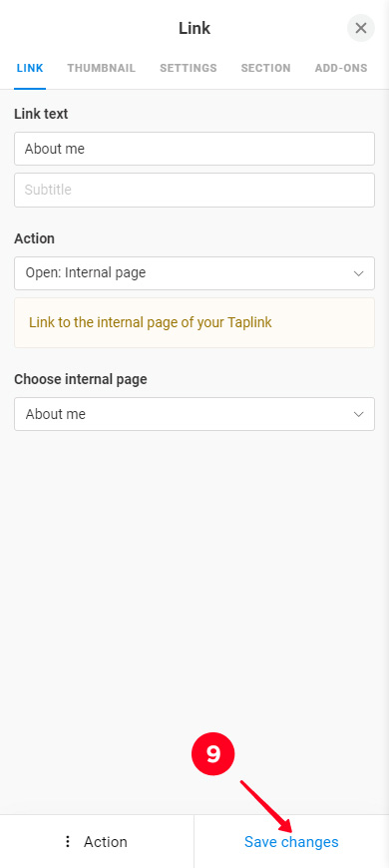Screen dimensions: 389x868
Task: Open the Action dropdown showing Open: Internal page
Action: pos(194,273)
